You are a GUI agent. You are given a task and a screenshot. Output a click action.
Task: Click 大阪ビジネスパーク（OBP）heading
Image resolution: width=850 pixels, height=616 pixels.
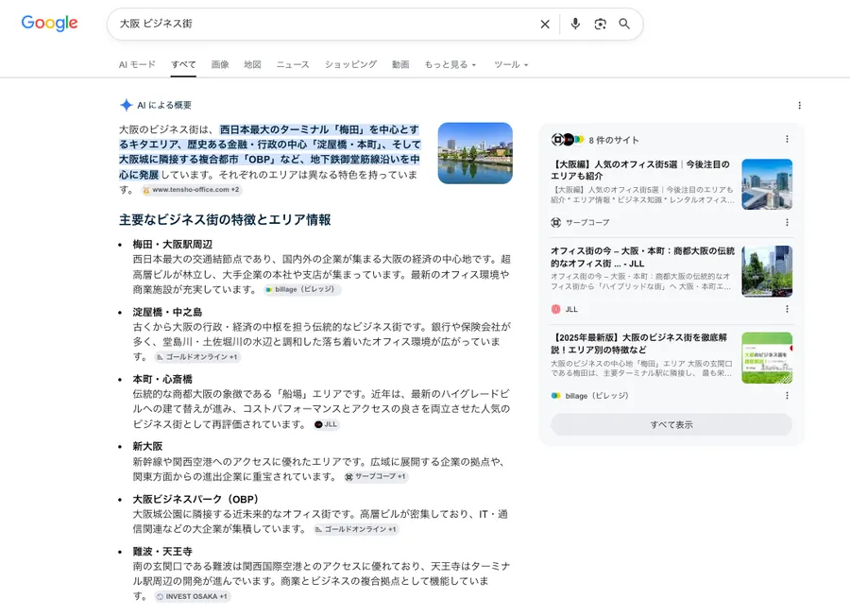click(x=197, y=499)
